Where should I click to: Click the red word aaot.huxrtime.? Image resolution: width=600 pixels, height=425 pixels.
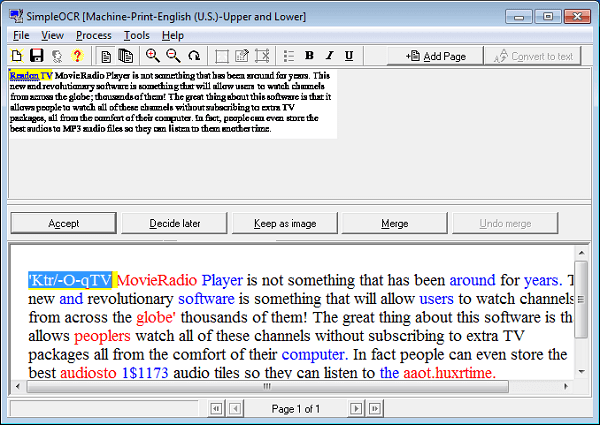[450, 373]
